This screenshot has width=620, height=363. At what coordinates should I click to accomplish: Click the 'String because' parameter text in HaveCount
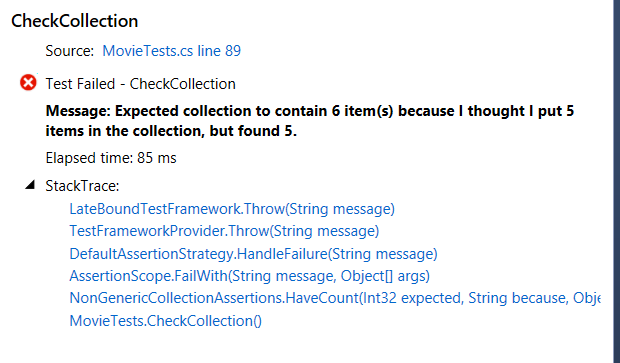coord(517,298)
